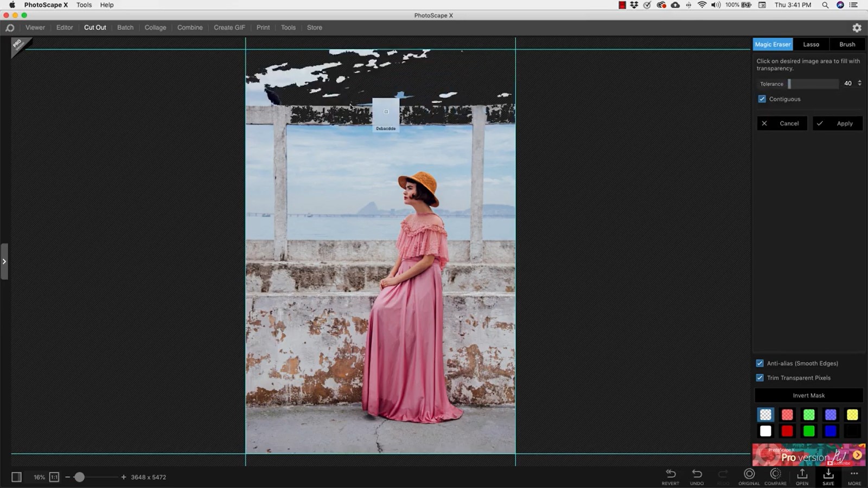Viewport: 868px width, 488px height.
Task: Disable Trim Transparent Pixels checkbox
Action: [x=760, y=378]
